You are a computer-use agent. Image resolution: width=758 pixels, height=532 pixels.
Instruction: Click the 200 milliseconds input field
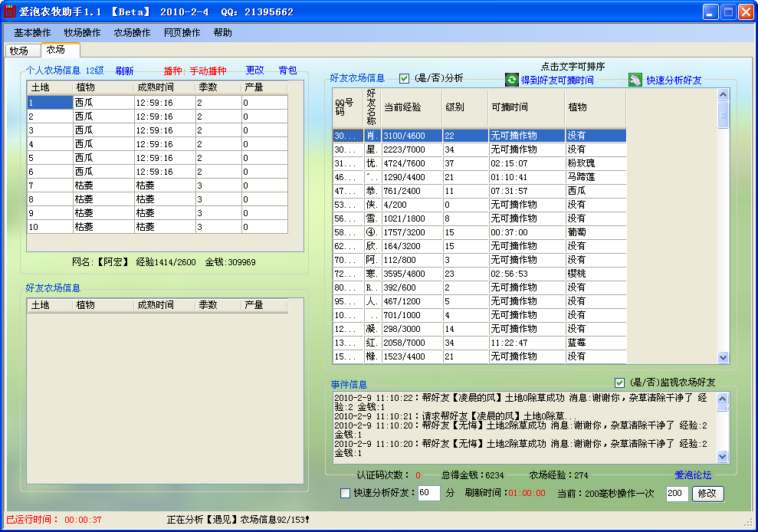tap(677, 494)
